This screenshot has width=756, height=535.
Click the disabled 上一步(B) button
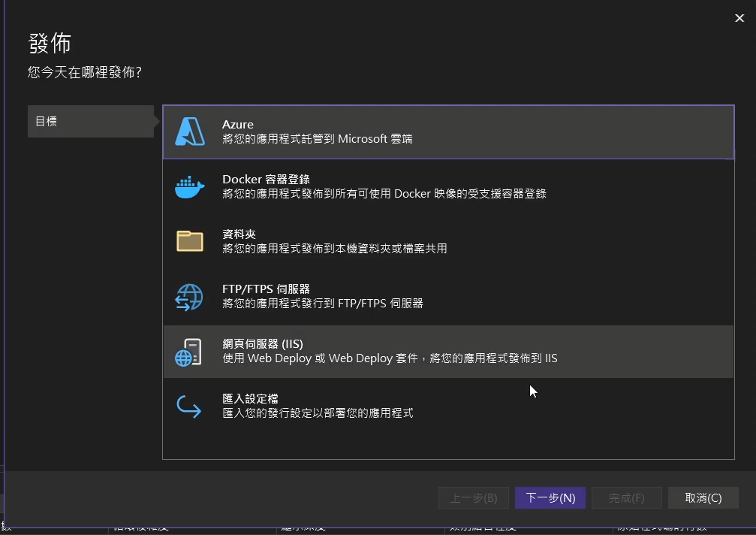click(474, 498)
